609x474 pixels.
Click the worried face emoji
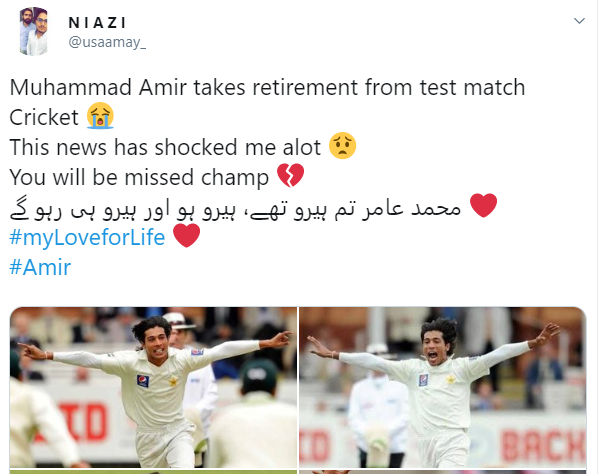[342, 146]
